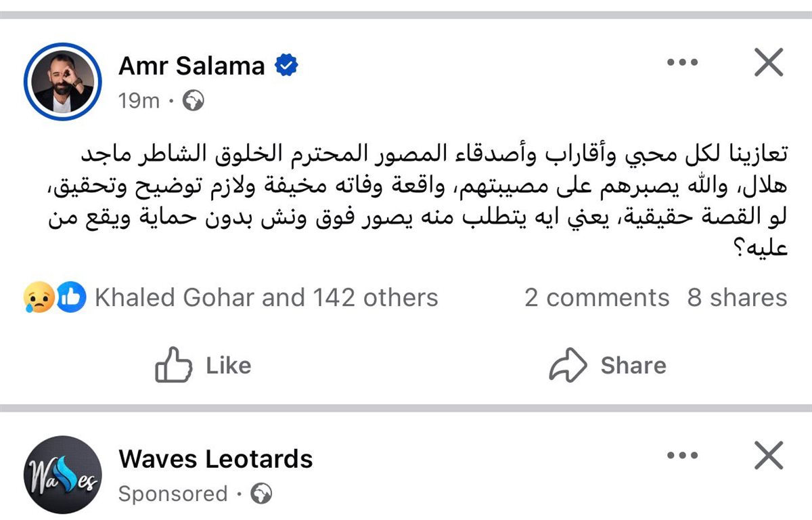Open the Waves Leotards page logo

[62, 475]
